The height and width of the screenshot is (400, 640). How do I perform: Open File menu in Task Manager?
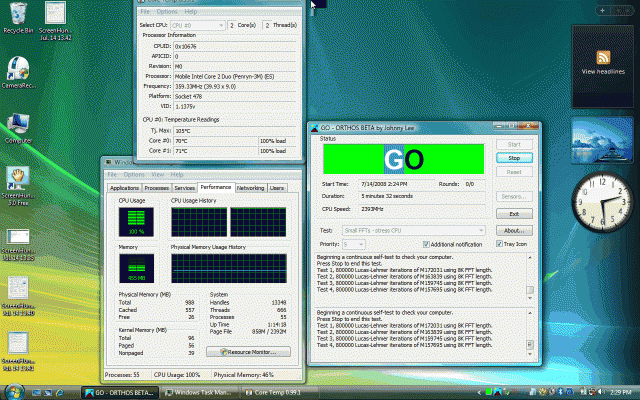click(112, 175)
